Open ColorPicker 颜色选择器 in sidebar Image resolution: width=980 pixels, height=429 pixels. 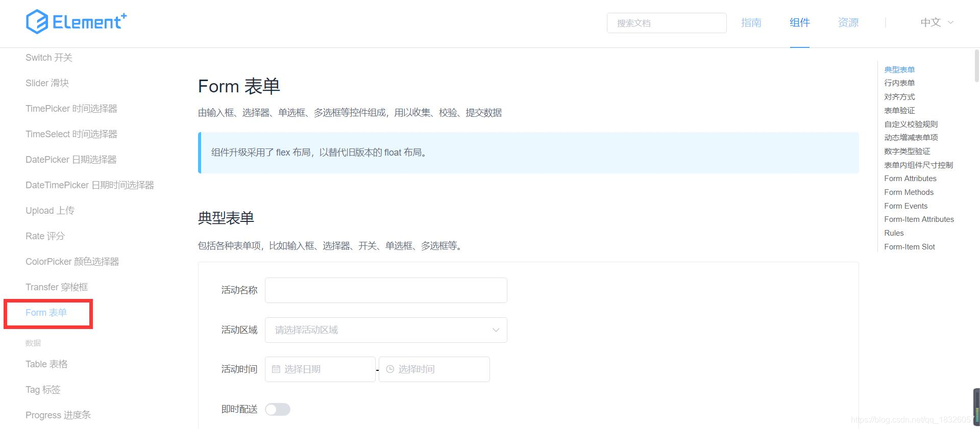pos(72,262)
